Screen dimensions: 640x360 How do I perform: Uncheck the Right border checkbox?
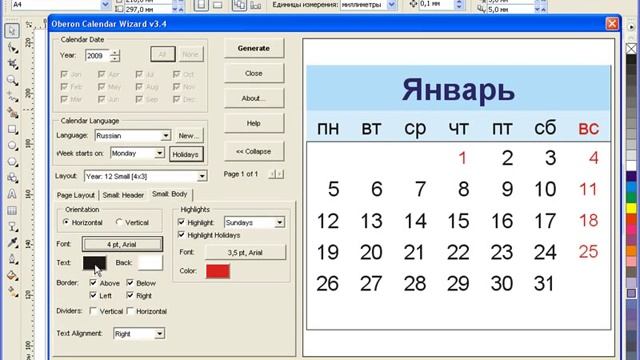[130, 295]
